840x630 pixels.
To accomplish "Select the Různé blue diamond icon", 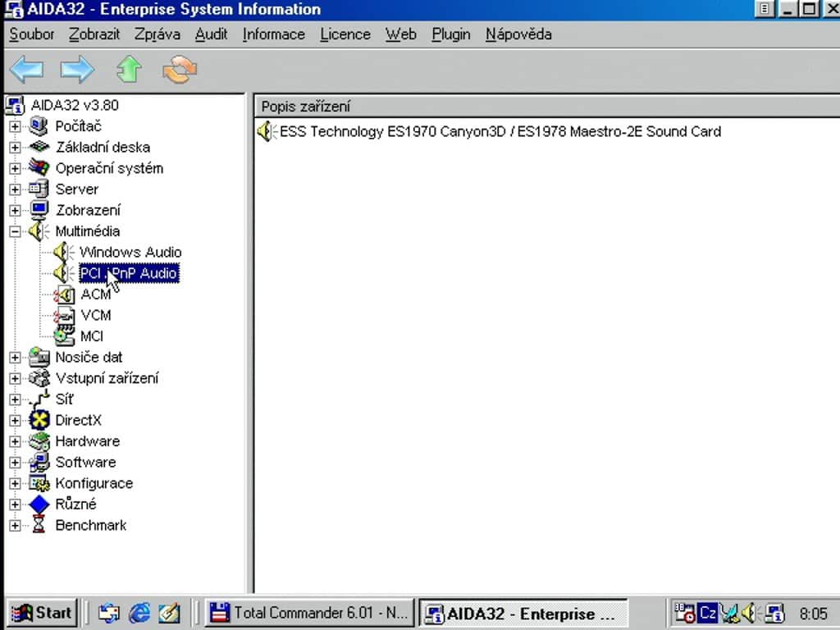I will (x=39, y=504).
